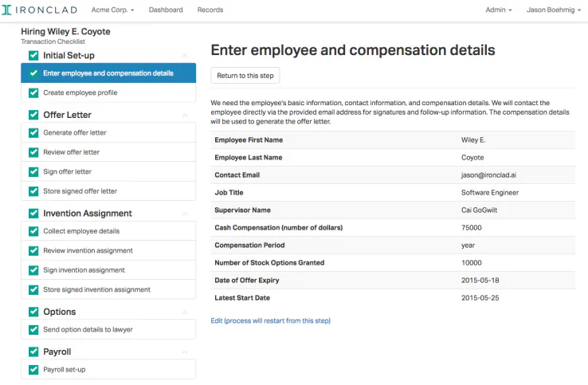Open the Jason Boehmig user menu
This screenshot has width=588, height=385.
click(x=554, y=10)
